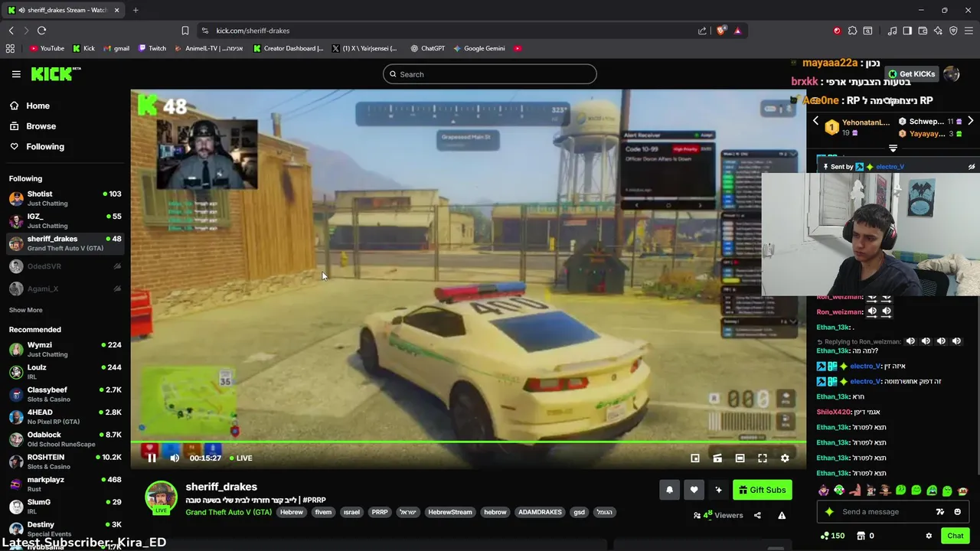Open recommended channel ROSHTEIN

(x=65, y=461)
